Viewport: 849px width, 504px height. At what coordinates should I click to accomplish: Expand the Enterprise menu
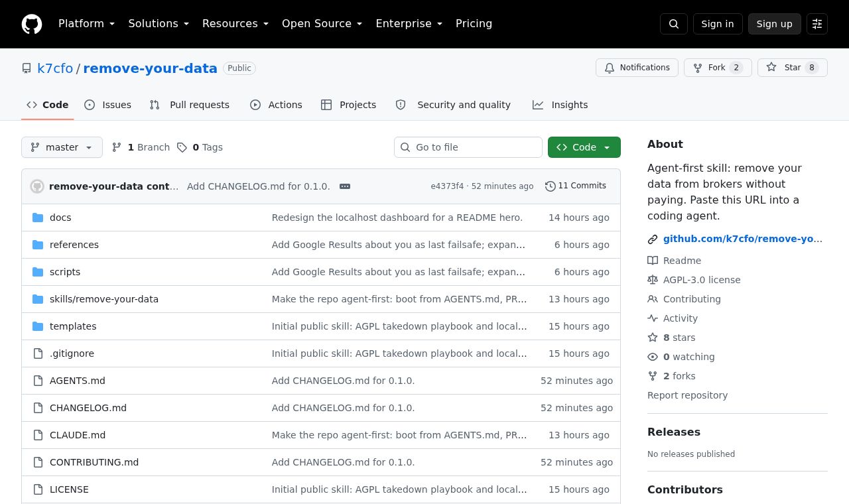tap(409, 24)
